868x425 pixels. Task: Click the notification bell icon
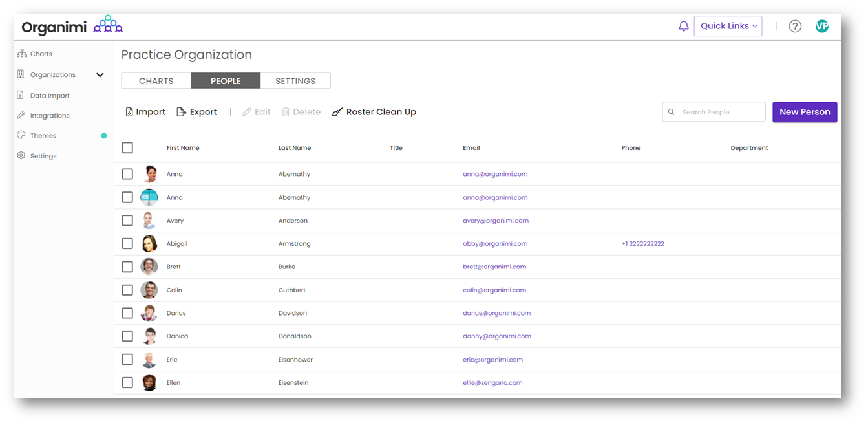(x=683, y=27)
